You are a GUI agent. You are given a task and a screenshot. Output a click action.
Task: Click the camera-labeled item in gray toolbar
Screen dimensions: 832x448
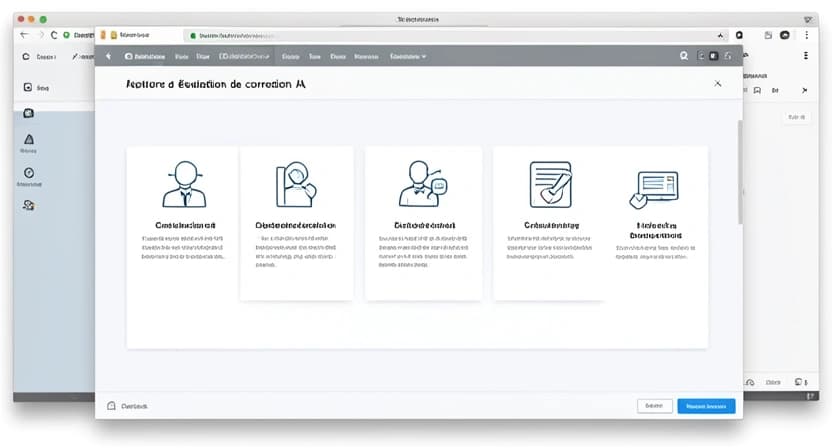pos(144,56)
